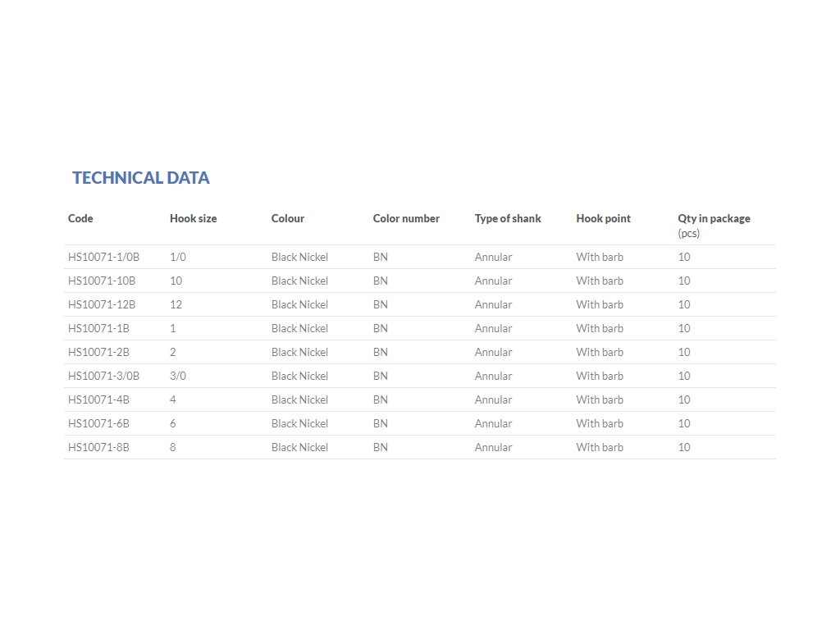
Task: Select product code HS10071-10B
Action: 102,281
